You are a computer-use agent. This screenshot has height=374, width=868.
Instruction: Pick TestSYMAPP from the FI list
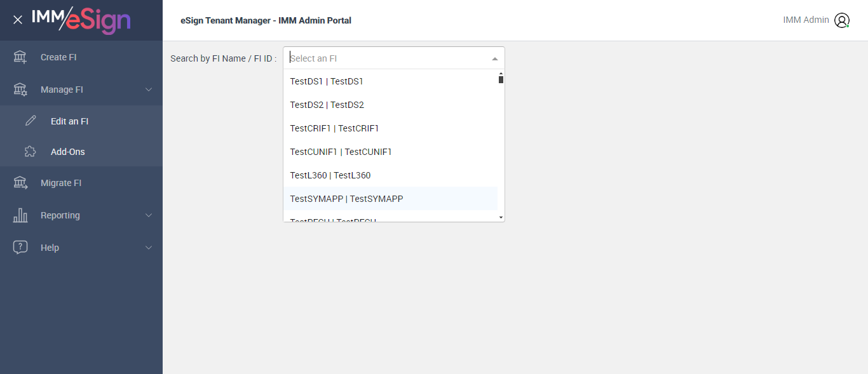tap(346, 199)
